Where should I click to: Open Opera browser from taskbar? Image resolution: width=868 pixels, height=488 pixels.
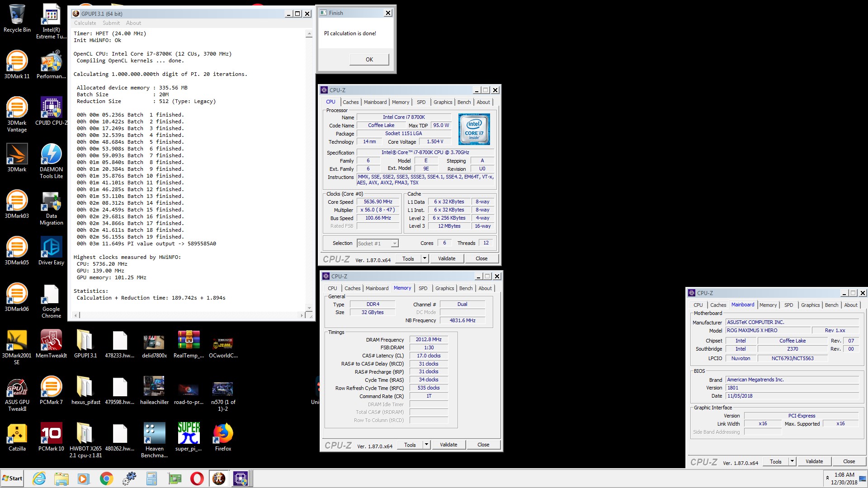pyautogui.click(x=197, y=479)
